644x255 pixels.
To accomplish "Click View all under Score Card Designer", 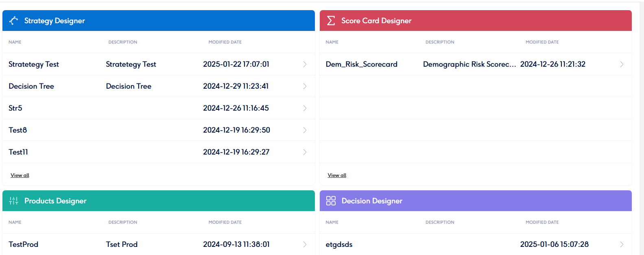I will [337, 175].
